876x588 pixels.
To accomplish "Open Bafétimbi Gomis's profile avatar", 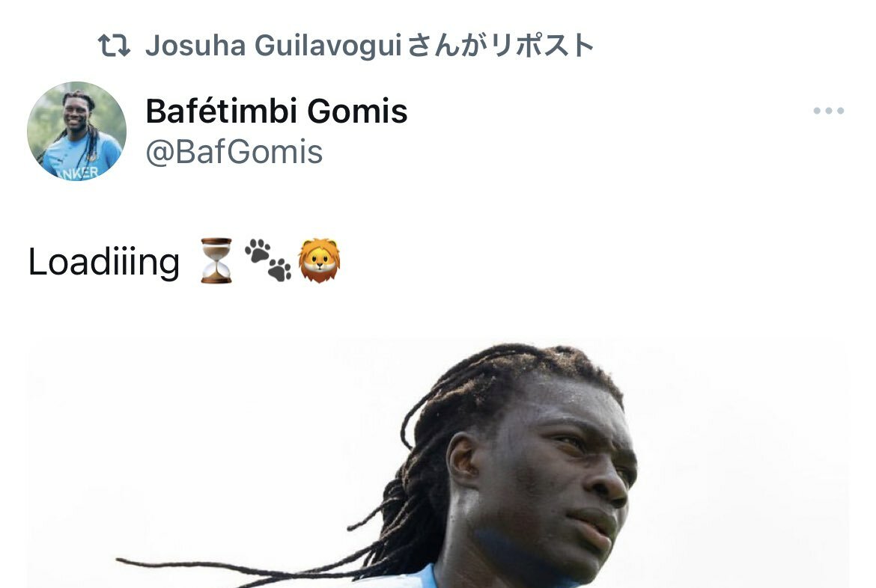I will pyautogui.click(x=76, y=131).
